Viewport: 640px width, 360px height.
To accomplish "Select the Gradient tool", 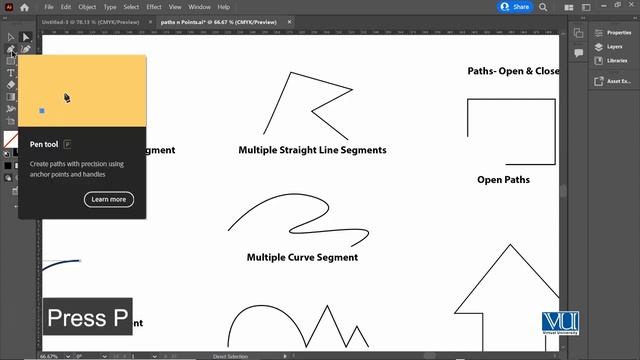I will click(x=11, y=97).
